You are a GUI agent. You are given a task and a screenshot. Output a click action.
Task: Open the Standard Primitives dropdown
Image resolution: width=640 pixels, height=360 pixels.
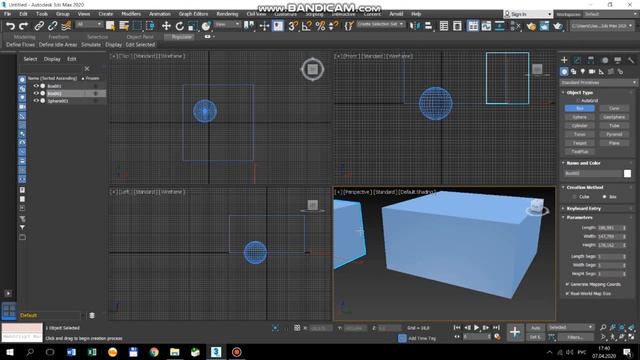(x=598, y=82)
